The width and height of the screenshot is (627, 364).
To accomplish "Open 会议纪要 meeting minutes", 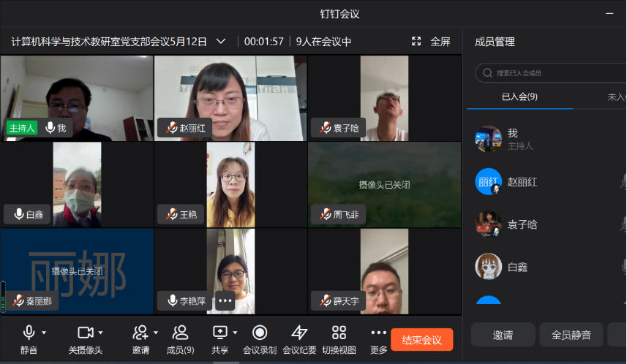I will click(x=299, y=333).
